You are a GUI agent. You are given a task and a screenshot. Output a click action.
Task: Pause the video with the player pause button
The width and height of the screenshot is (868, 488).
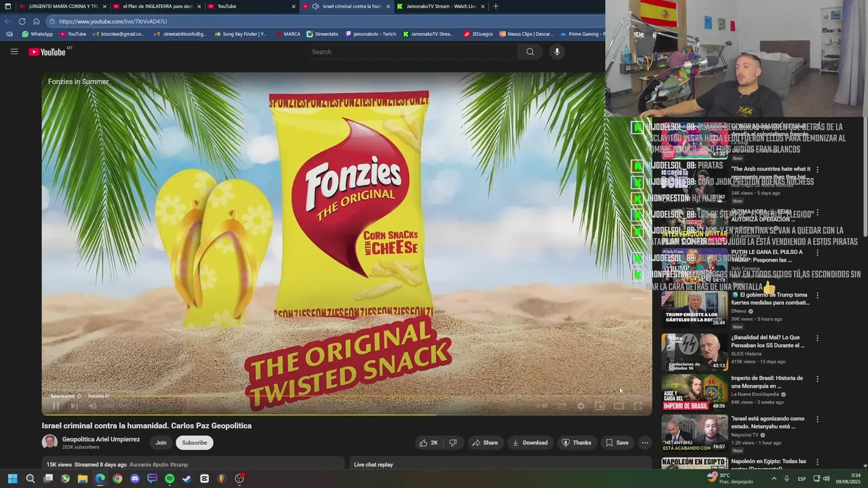56,406
